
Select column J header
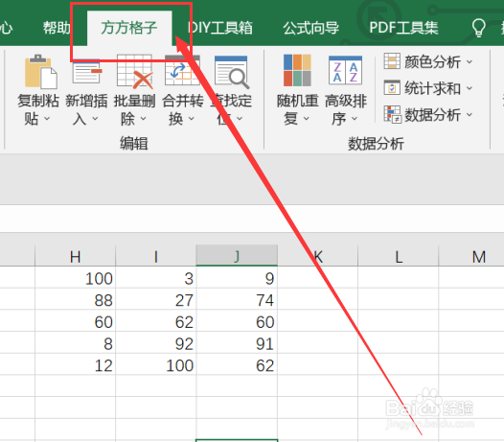[x=237, y=256]
